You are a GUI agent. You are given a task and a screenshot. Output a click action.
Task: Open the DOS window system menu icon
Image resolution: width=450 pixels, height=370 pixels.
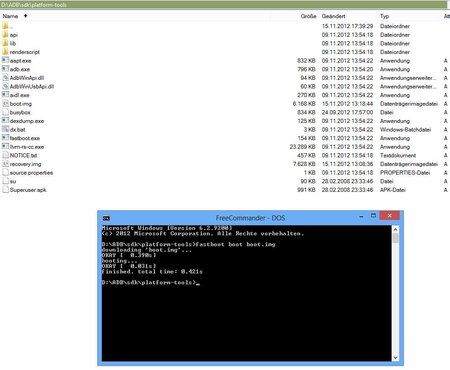(106, 218)
